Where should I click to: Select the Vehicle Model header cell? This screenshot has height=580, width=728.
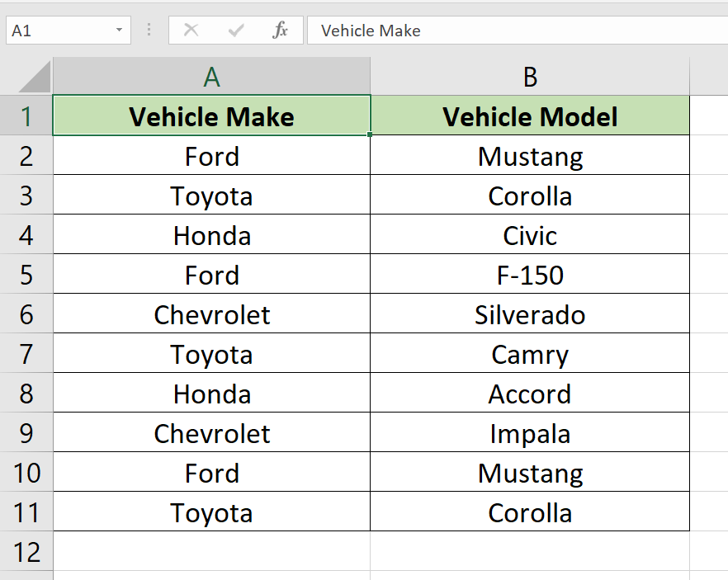pyautogui.click(x=530, y=116)
